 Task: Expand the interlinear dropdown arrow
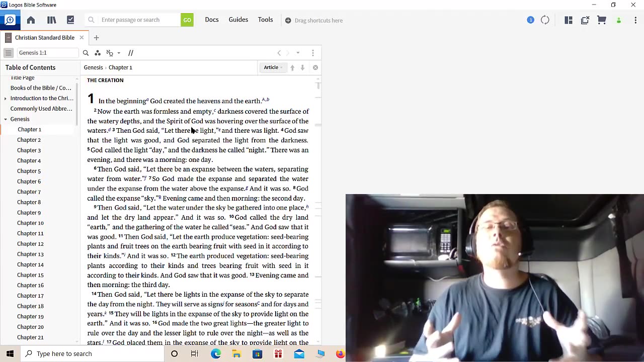tap(119, 53)
